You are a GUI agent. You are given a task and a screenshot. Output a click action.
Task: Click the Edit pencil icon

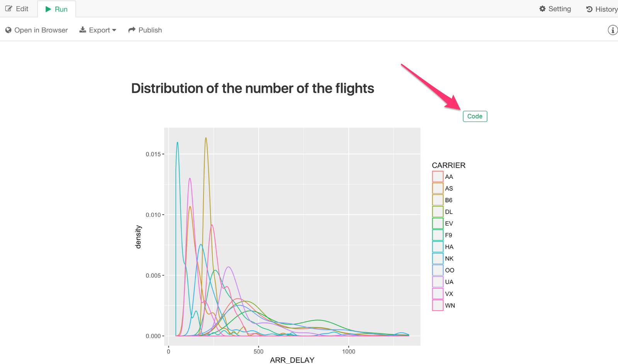[x=8, y=8]
